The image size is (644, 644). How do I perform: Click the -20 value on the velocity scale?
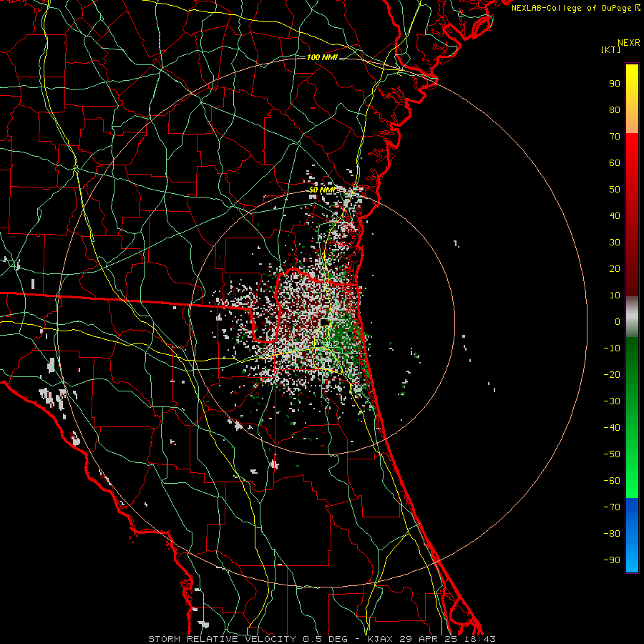coord(612,375)
